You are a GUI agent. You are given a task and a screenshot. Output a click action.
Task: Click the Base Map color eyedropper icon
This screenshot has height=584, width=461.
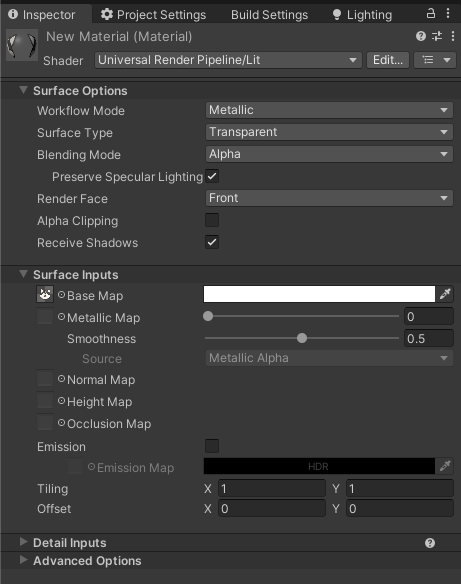445,294
